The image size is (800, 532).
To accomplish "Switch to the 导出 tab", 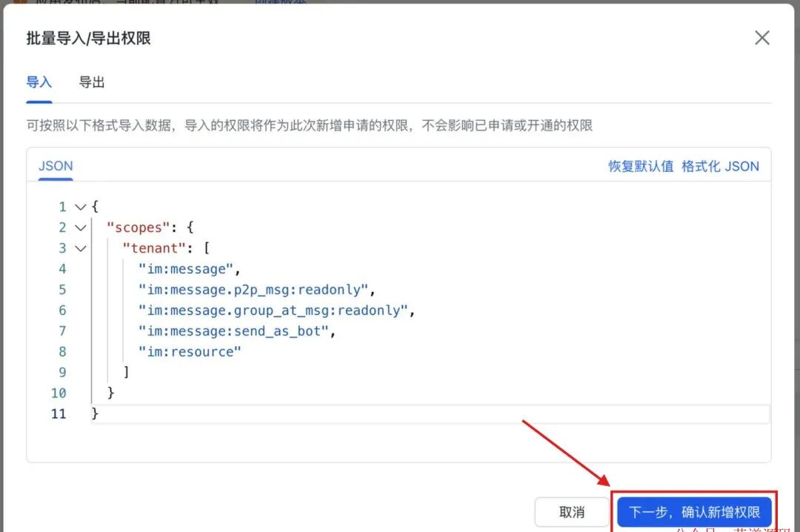I will (92, 83).
